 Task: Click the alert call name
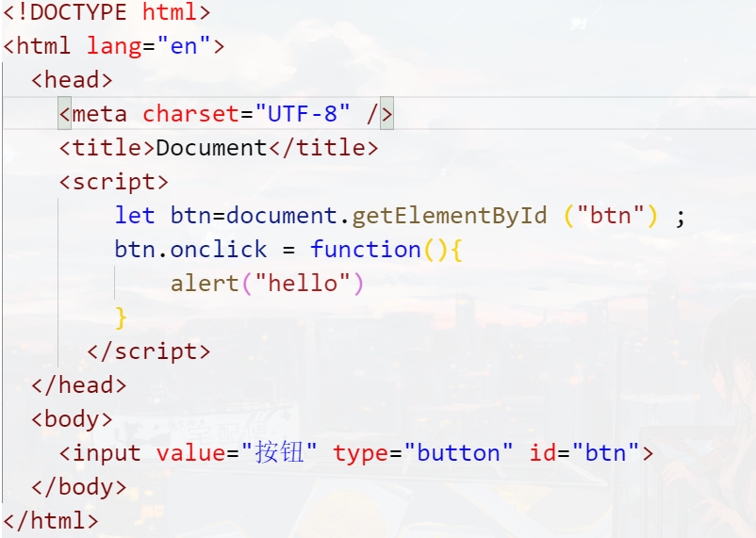click(205, 284)
